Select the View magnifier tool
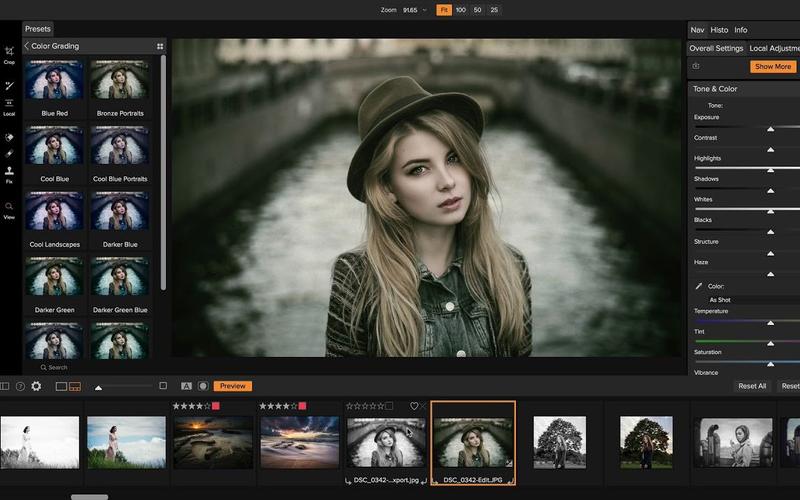Screen dimensions: 800x500 (9, 206)
